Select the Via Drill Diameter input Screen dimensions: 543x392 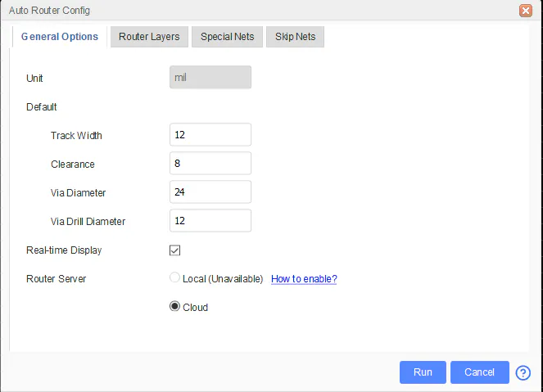[210, 221]
